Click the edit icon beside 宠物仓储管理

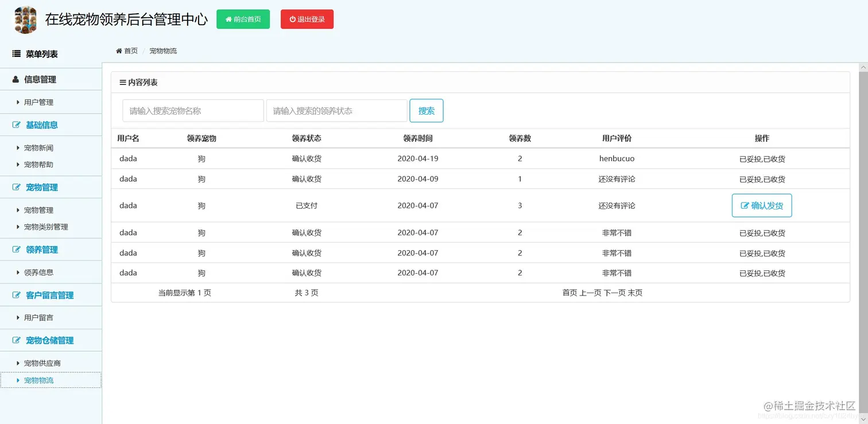(17, 341)
